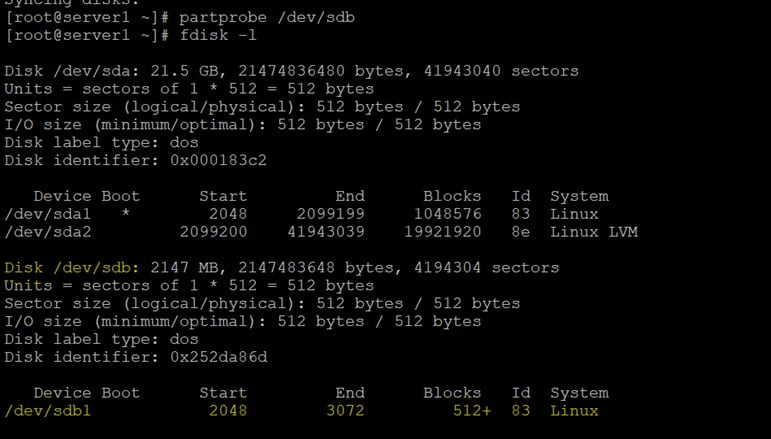Image resolution: width=771 pixels, height=439 pixels.
Task: Click Id value 83 in sda1 row
Action: (521, 214)
